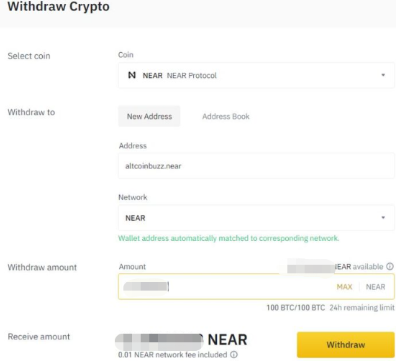This screenshot has width=396, height=361.
Task: Click the blurred receive amount value
Action: pos(159,340)
